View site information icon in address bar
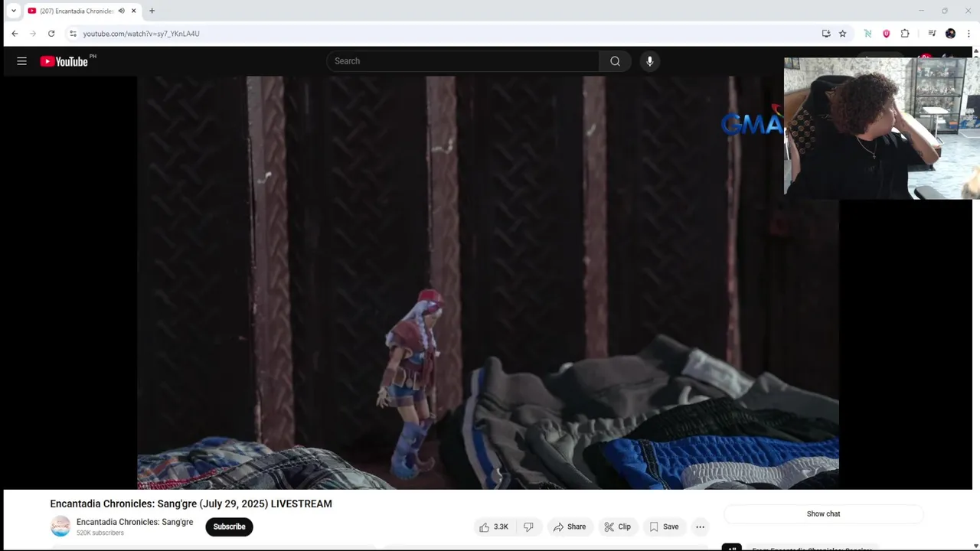 73,34
